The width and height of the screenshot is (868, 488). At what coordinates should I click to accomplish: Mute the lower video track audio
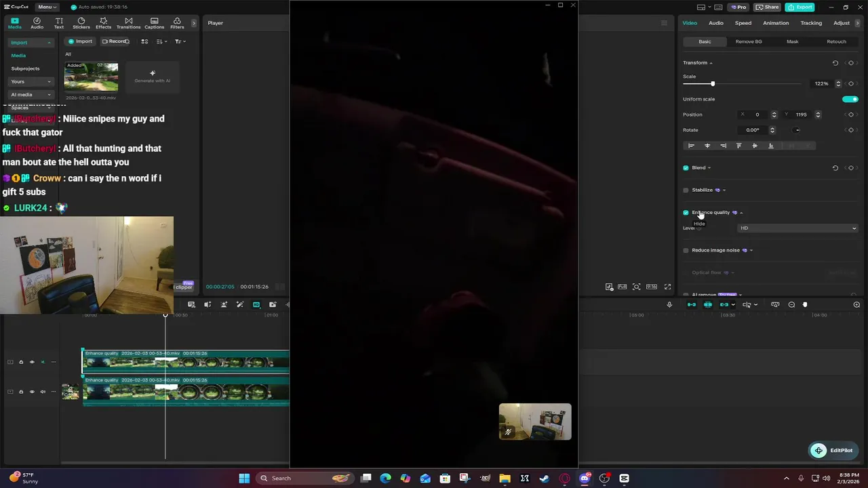click(43, 392)
